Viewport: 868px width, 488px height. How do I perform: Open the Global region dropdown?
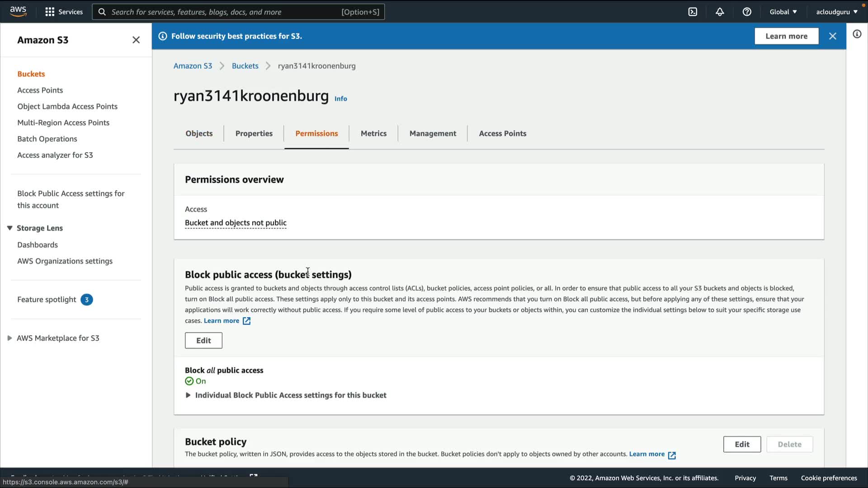point(783,12)
